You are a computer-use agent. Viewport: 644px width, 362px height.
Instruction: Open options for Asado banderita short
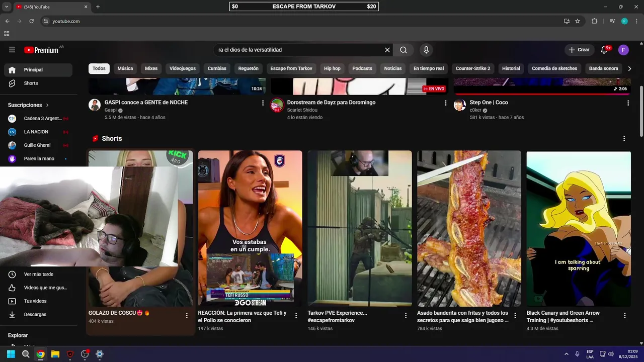coord(515,315)
